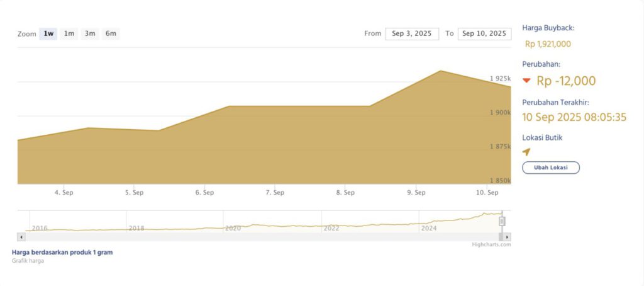The image size is (644, 286).
Task: Click 2024 in the navigator timeline
Action: [429, 228]
